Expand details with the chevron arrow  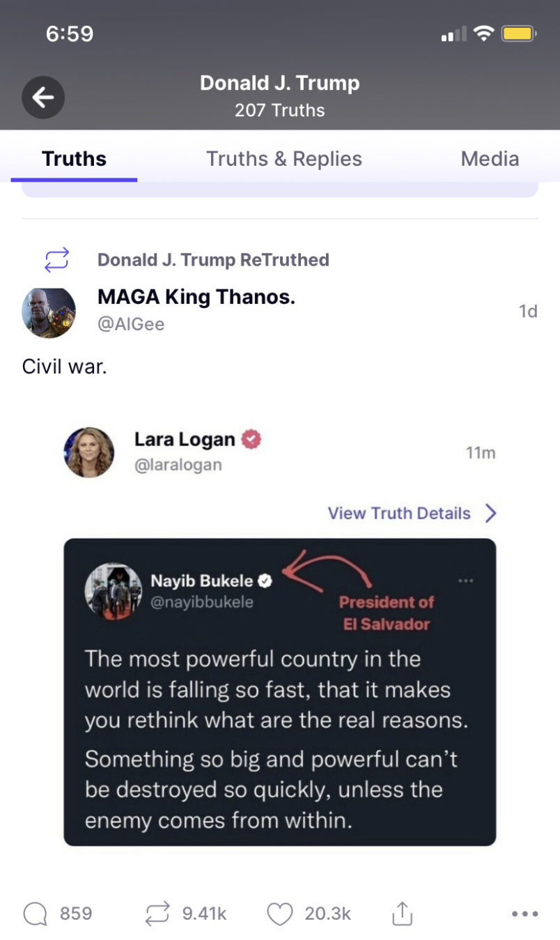pos(491,514)
